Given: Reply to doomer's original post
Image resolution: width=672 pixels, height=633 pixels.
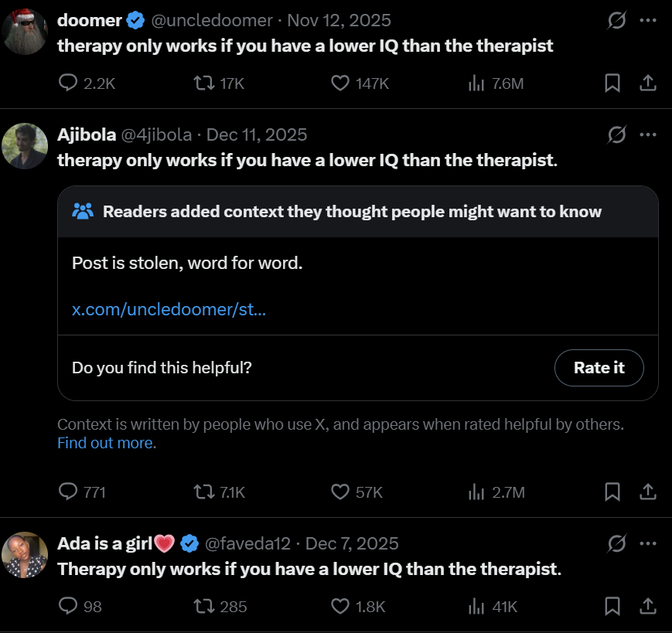Looking at the screenshot, I should 70,83.
